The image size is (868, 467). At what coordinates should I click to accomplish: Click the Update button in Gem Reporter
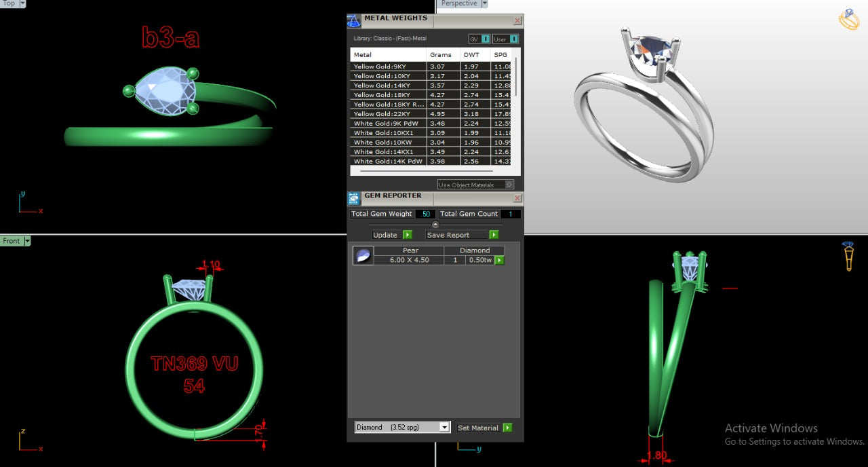tap(385, 235)
